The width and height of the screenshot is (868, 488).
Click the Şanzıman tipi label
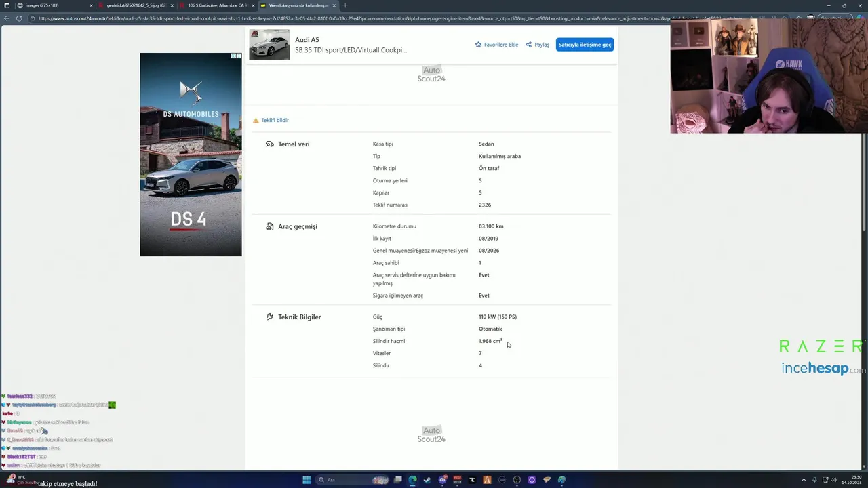tap(389, 329)
